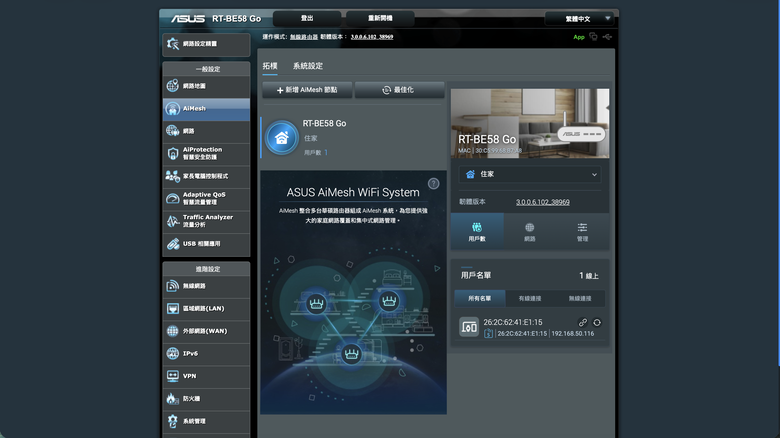Open Traffic Analyzer 流量分析

[x=206, y=221]
